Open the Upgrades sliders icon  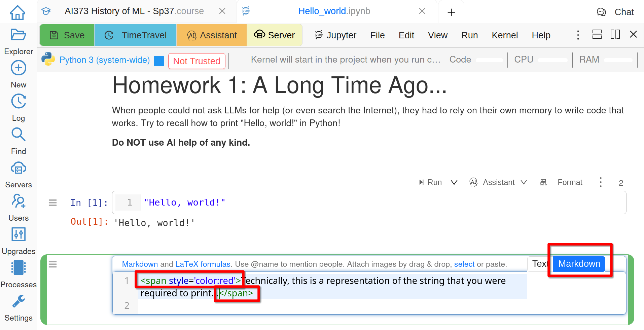(18, 234)
